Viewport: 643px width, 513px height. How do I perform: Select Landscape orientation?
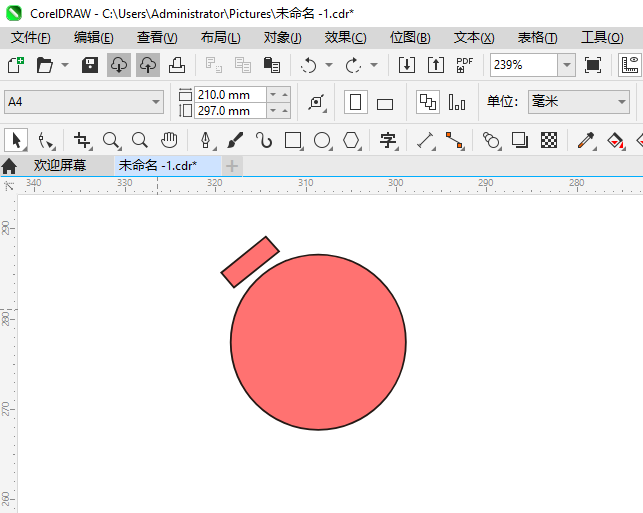point(385,104)
